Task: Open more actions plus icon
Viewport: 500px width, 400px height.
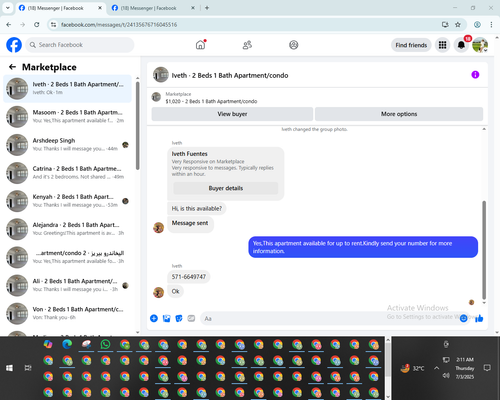Action: (x=154, y=318)
